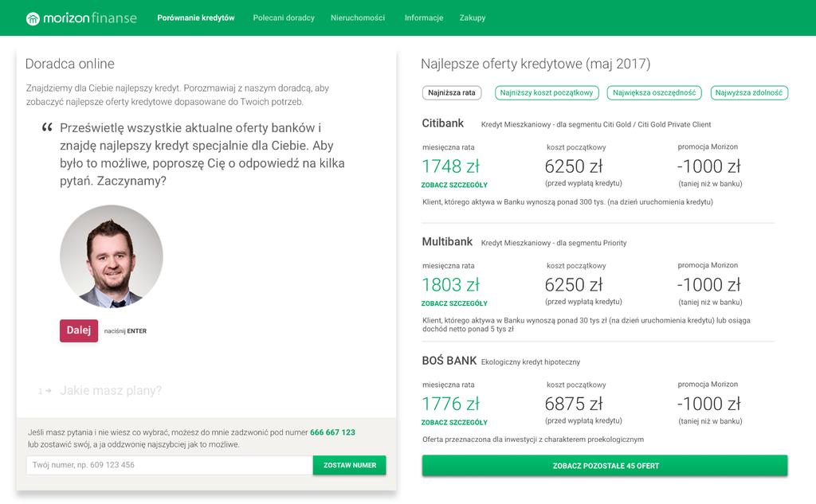
Task: Click the Citibank bank name heading
Action: tap(442, 123)
